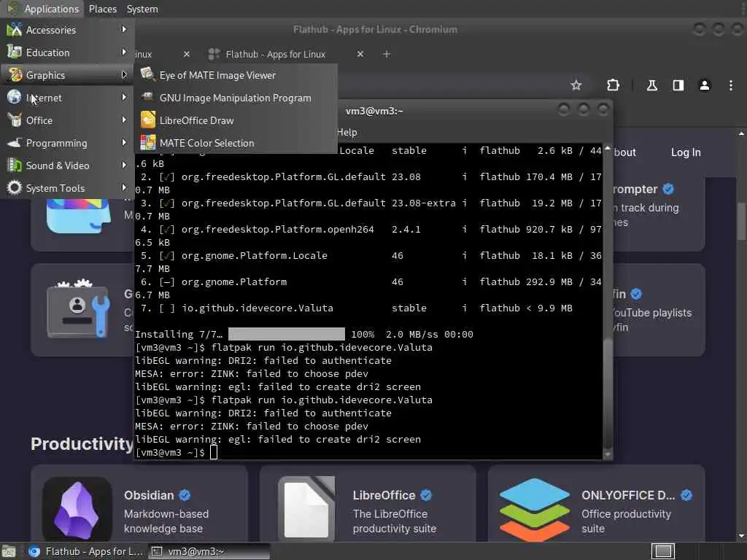
Task: Switch to Flathub - Apps for Linux tab
Action: [275, 54]
